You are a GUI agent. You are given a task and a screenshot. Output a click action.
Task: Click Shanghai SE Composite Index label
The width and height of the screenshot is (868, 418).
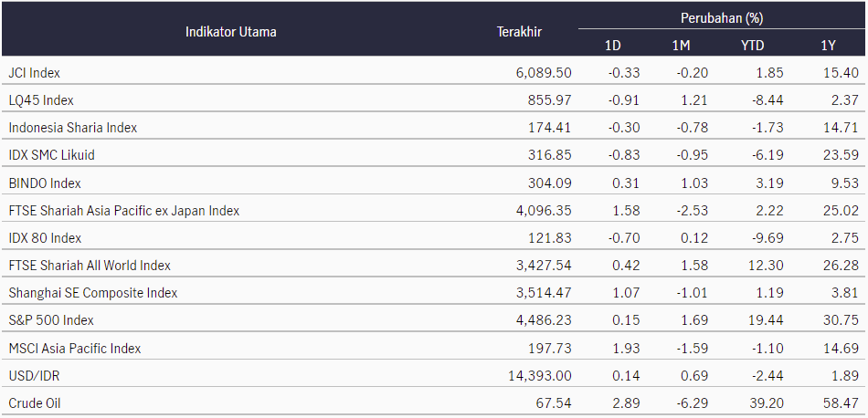click(x=93, y=293)
